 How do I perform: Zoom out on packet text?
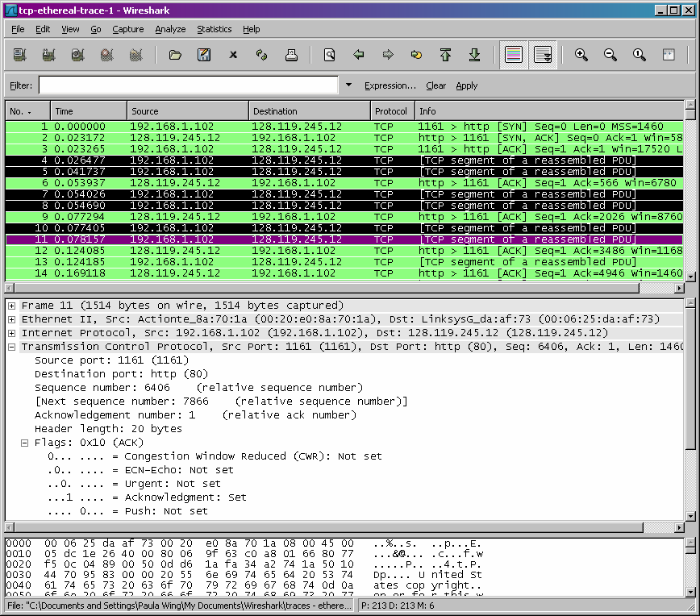pyautogui.click(x=610, y=55)
